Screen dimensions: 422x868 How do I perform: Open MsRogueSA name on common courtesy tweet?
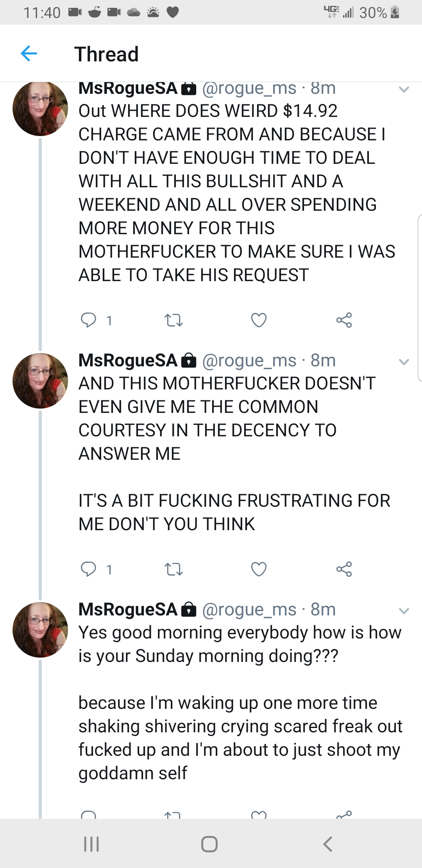[x=128, y=360]
